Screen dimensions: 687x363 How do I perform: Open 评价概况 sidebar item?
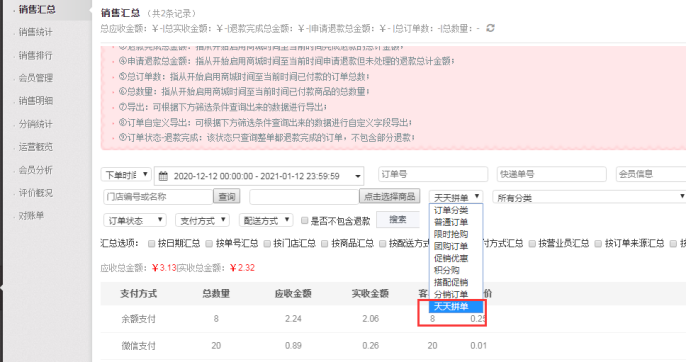pyautogui.click(x=35, y=193)
